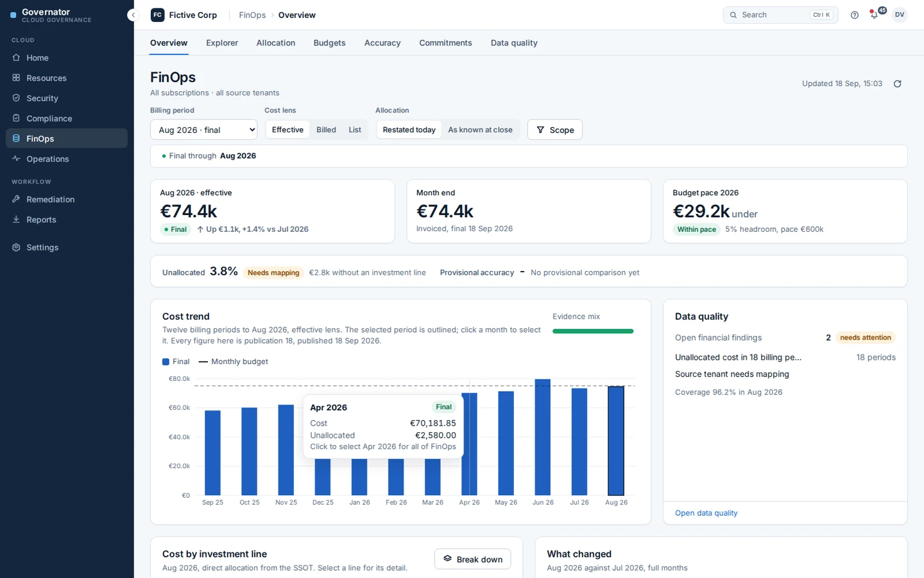Click the Unallocated cost in 18 billing periods row

785,357
